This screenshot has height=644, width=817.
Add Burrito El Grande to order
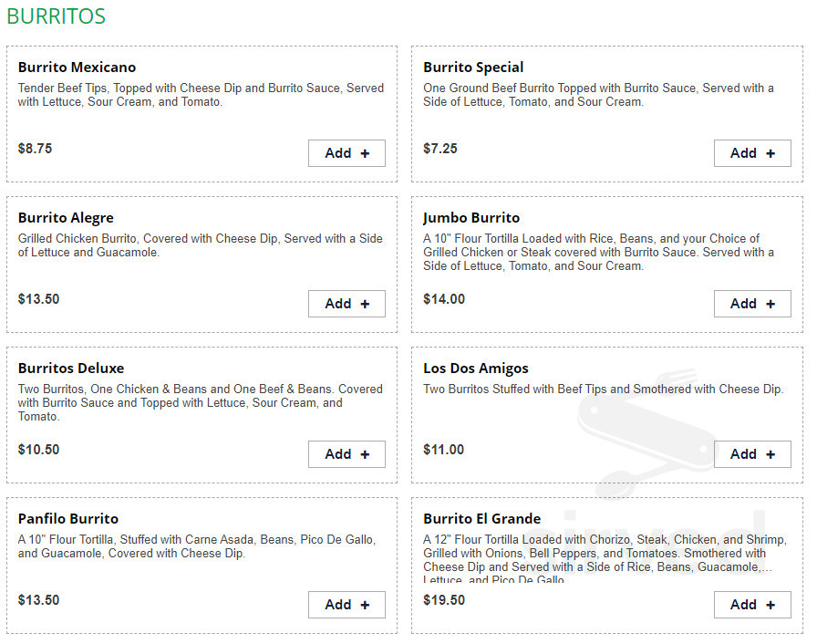tap(751, 605)
